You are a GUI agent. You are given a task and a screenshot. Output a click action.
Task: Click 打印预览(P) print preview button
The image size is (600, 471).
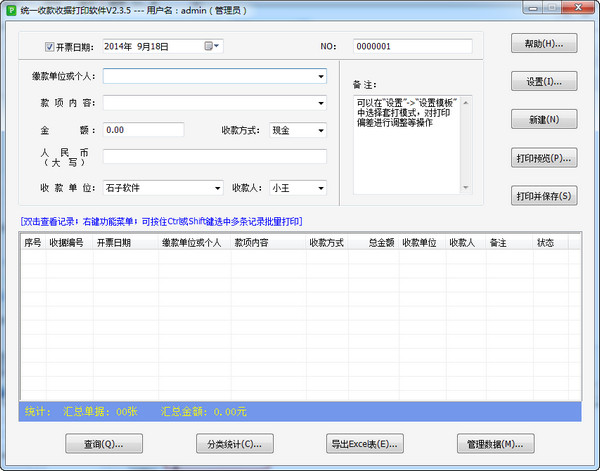(544, 158)
